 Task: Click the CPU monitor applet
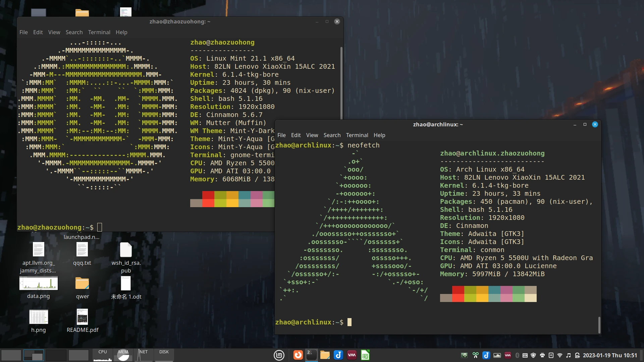click(x=103, y=355)
